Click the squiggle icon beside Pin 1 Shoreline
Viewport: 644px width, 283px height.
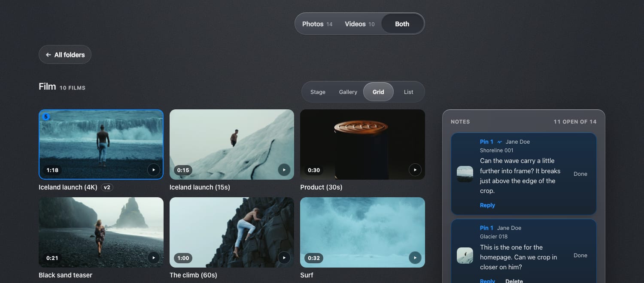[500, 142]
